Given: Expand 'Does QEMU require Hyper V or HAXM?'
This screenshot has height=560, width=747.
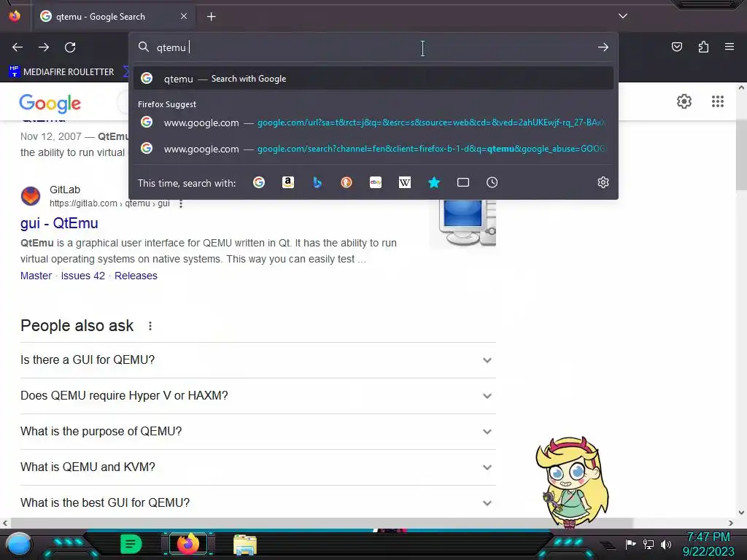Looking at the screenshot, I should tap(258, 396).
